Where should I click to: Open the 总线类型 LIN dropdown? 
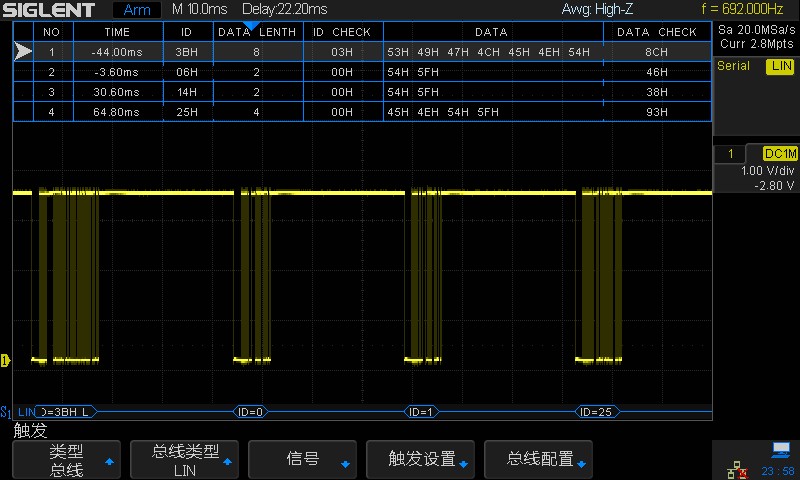click(185, 460)
